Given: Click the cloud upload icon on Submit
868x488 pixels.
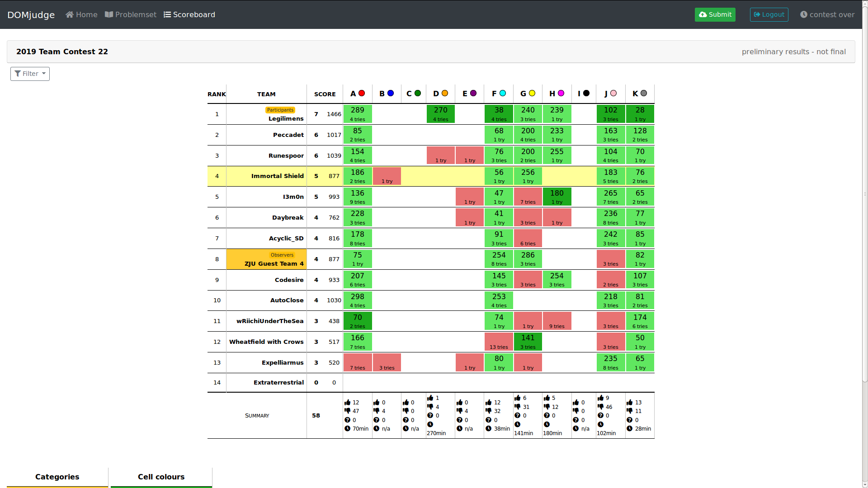Looking at the screenshot, I should tap(703, 14).
